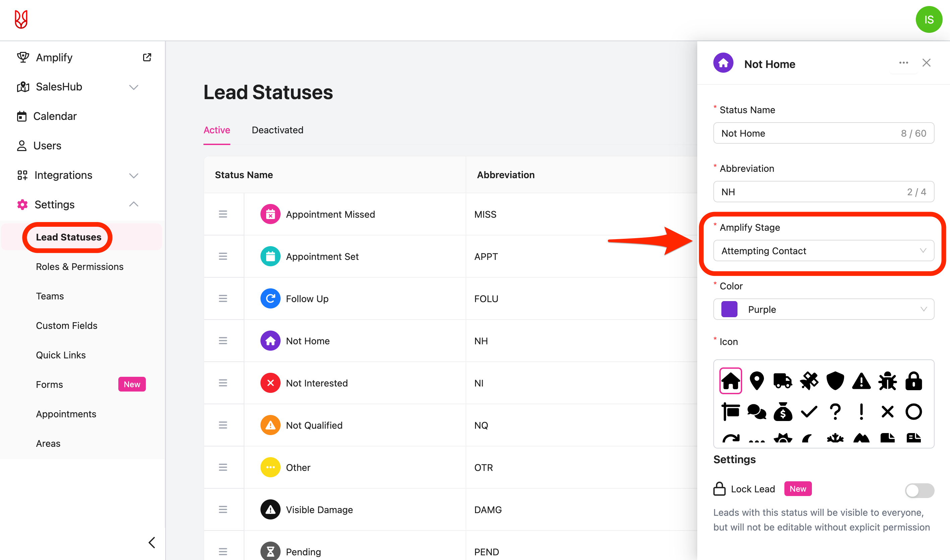Pick the padlock icon in icon grid

(913, 381)
